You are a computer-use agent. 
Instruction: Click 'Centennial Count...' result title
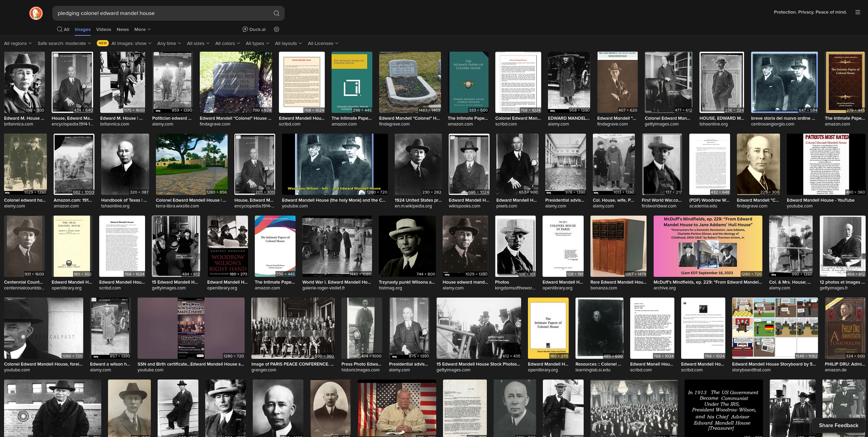(x=23, y=282)
